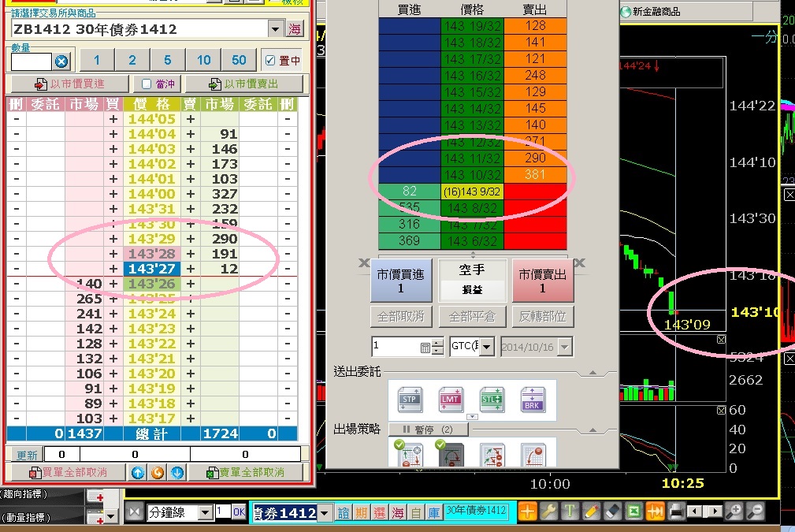The height and width of the screenshot is (532, 795).
Task: Set quantity with the 50 preset button
Action: point(239,61)
